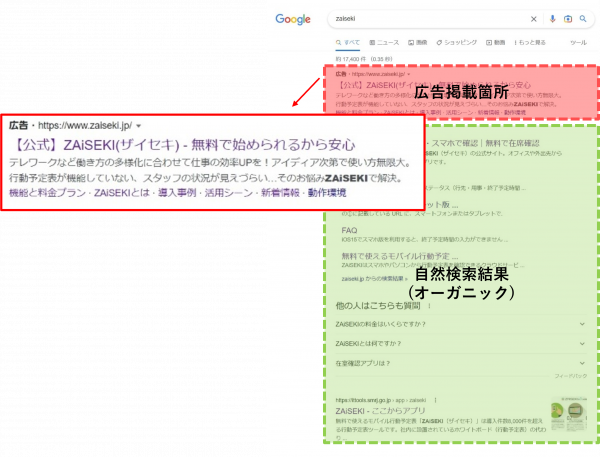
Task: Click the result count text "約 17,400 件"
Action: [x=351, y=59]
